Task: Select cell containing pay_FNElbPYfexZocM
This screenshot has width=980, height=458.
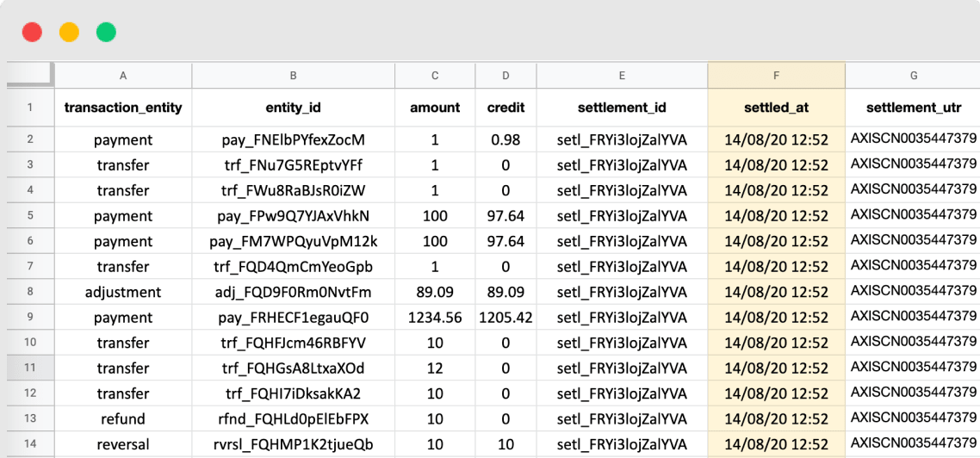Action: [x=293, y=139]
